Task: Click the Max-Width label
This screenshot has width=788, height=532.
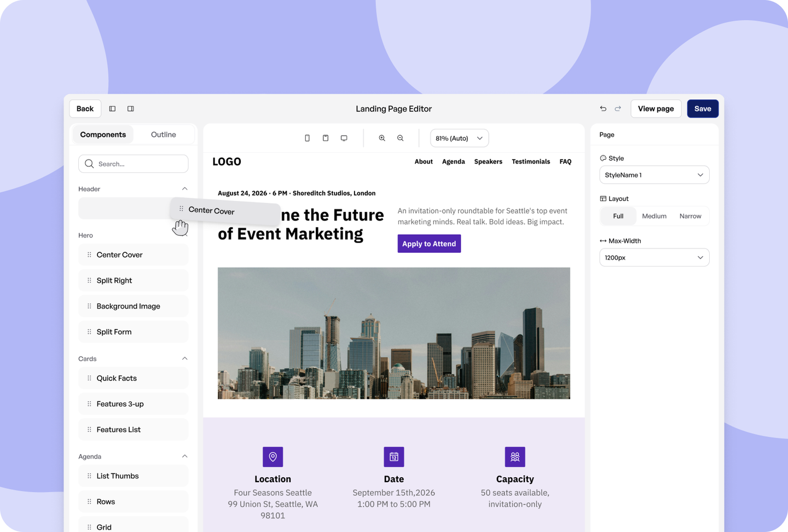Action: [x=625, y=241]
